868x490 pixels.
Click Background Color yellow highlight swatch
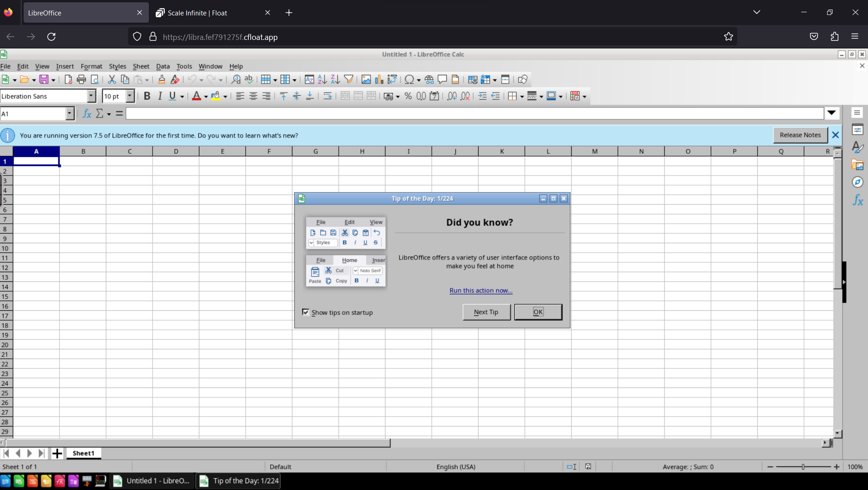(216, 96)
